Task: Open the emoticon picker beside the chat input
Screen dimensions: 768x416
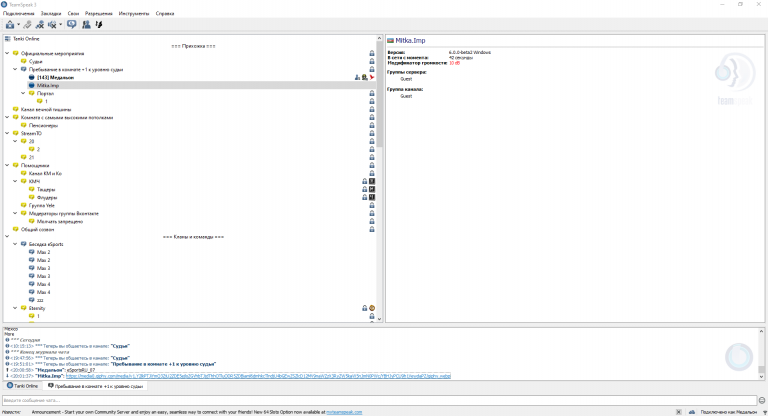Action: (762, 400)
